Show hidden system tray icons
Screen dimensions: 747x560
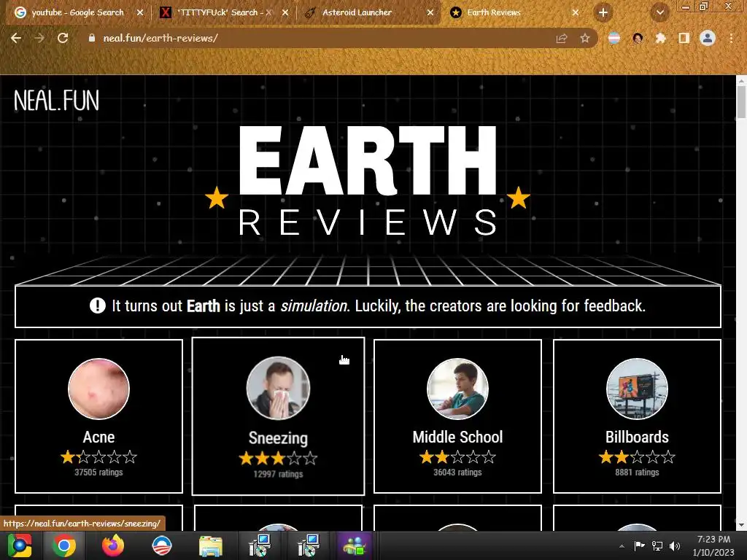(622, 546)
